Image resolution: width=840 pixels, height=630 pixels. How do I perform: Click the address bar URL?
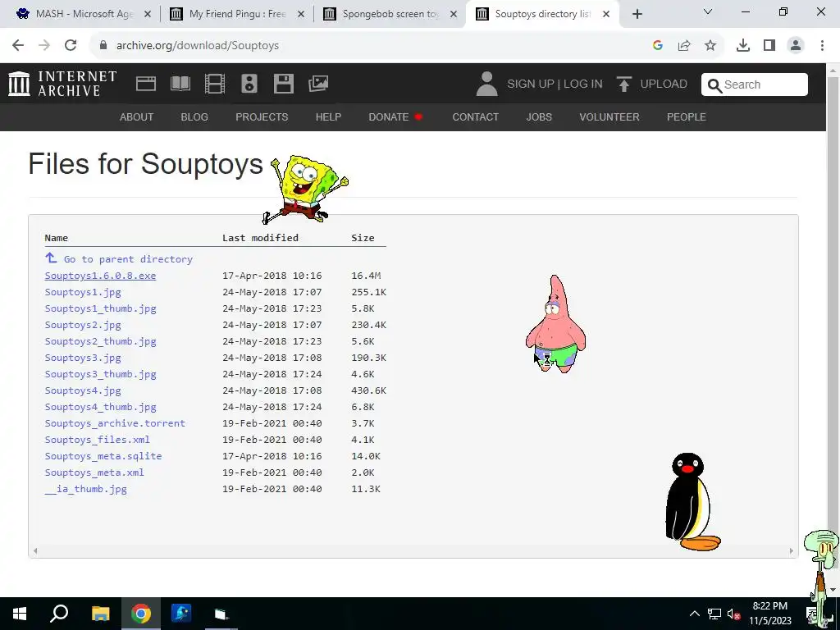point(198,46)
